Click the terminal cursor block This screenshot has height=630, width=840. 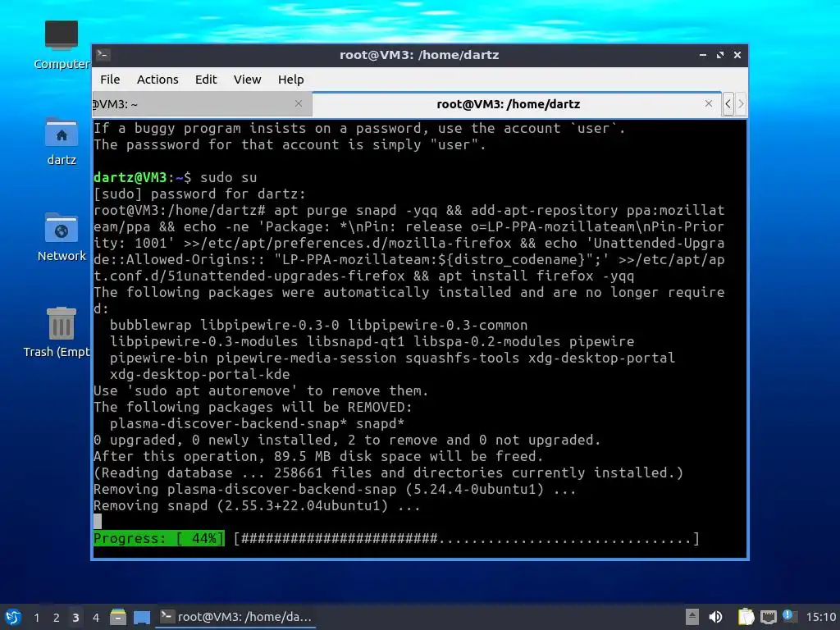[x=98, y=521]
